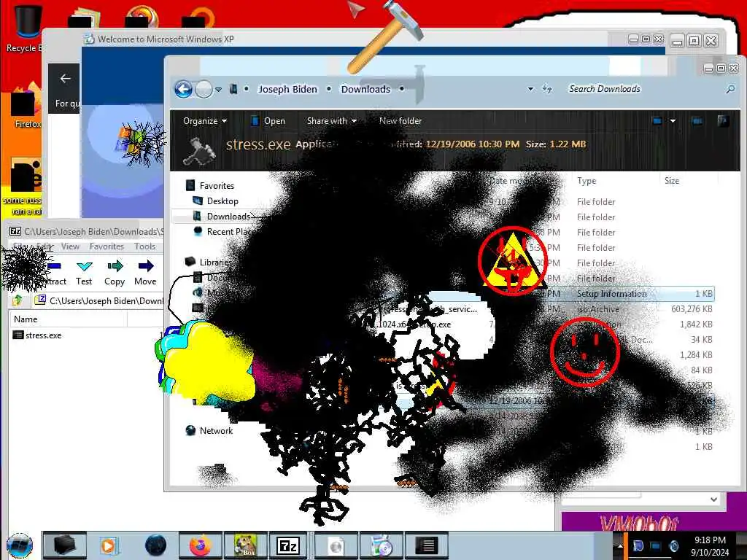This screenshot has width=747, height=560.
Task: Click stress.exe icon in details pane
Action: tap(199, 151)
